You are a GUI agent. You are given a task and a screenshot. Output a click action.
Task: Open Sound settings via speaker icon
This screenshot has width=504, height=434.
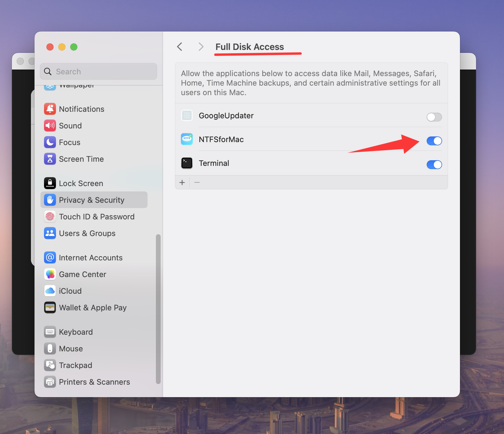pos(50,125)
